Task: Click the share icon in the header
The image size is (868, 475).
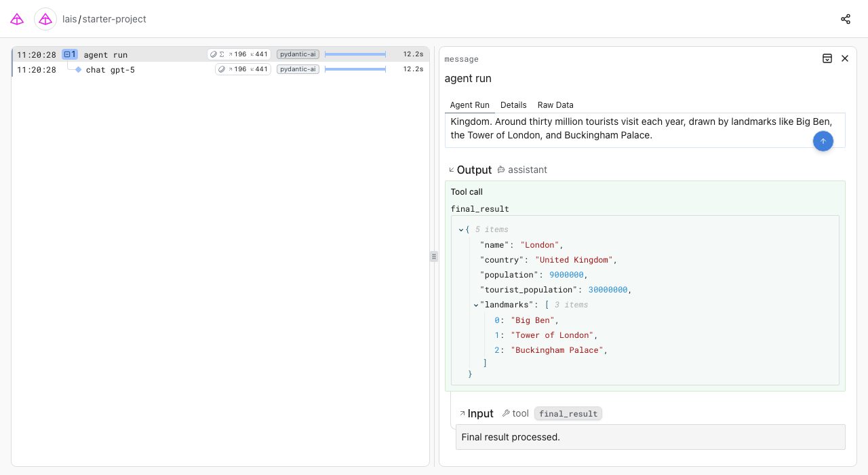Action: point(846,19)
